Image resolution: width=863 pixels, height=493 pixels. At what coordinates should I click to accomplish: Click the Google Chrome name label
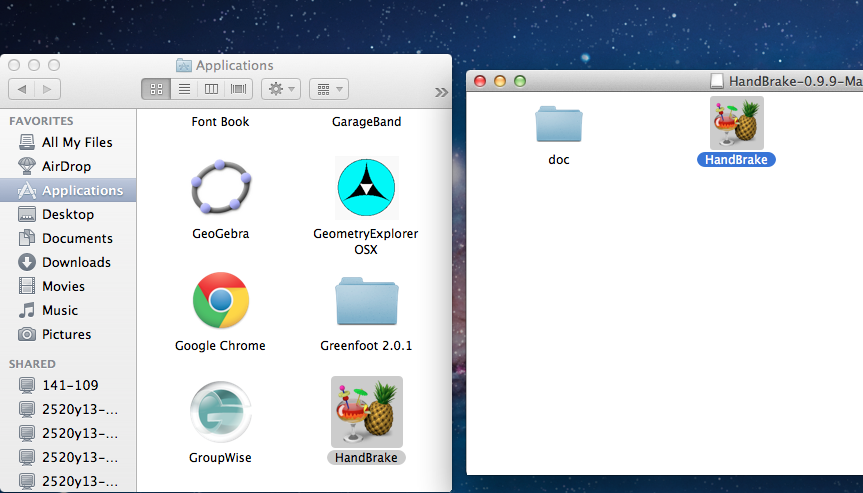pyautogui.click(x=220, y=346)
